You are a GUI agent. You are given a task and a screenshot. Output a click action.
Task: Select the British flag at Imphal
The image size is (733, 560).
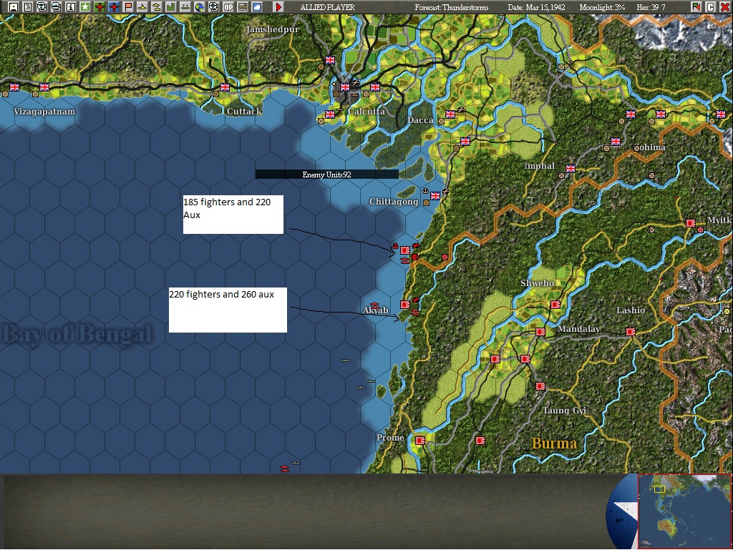coord(571,169)
